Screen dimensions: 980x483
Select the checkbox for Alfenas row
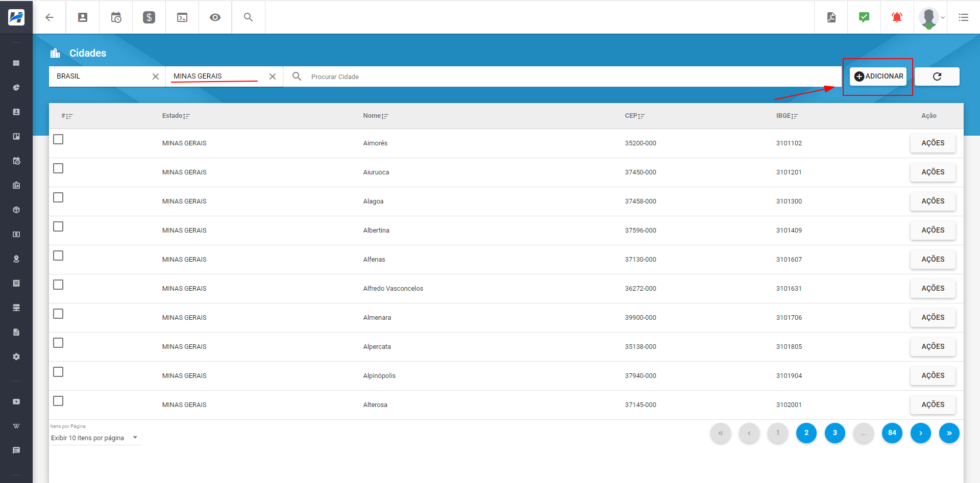[58, 256]
